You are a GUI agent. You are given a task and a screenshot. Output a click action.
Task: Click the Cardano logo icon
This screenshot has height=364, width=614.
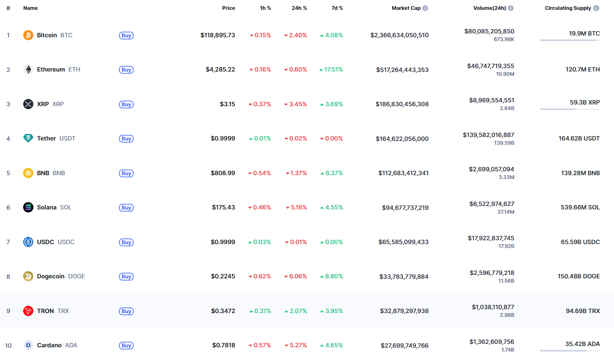28,345
